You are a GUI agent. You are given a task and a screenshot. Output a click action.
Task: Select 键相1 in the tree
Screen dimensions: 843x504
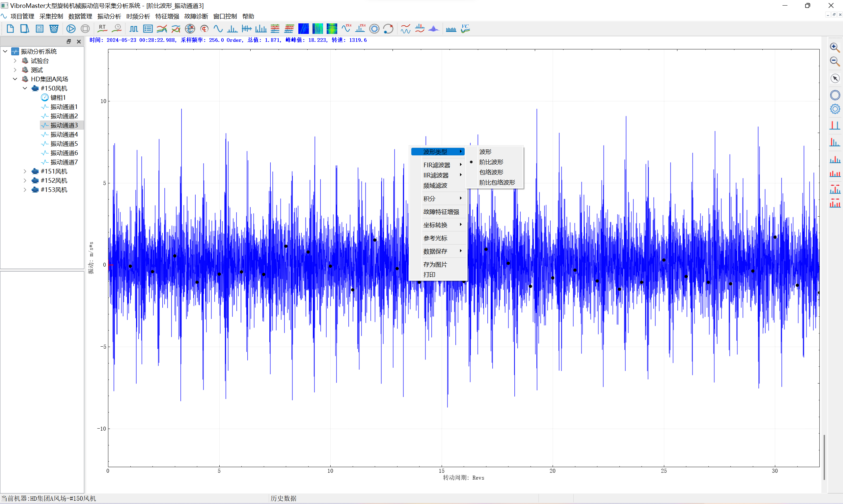pos(58,98)
